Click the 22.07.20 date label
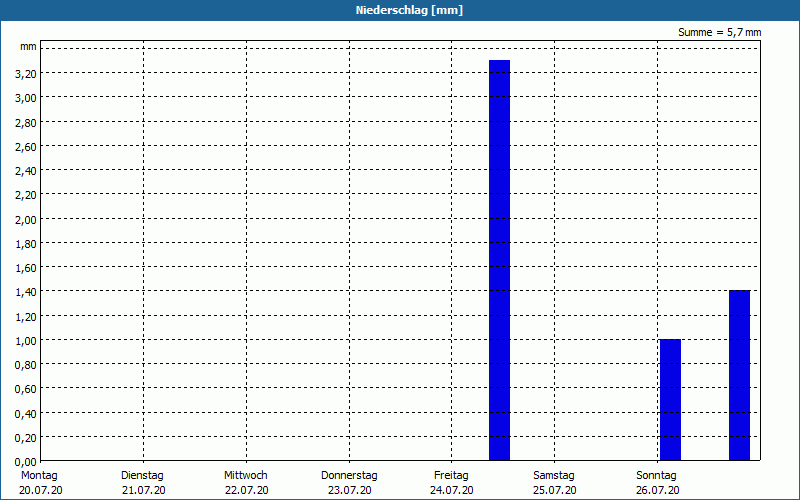Viewport: 800px width, 500px height. [x=246, y=490]
